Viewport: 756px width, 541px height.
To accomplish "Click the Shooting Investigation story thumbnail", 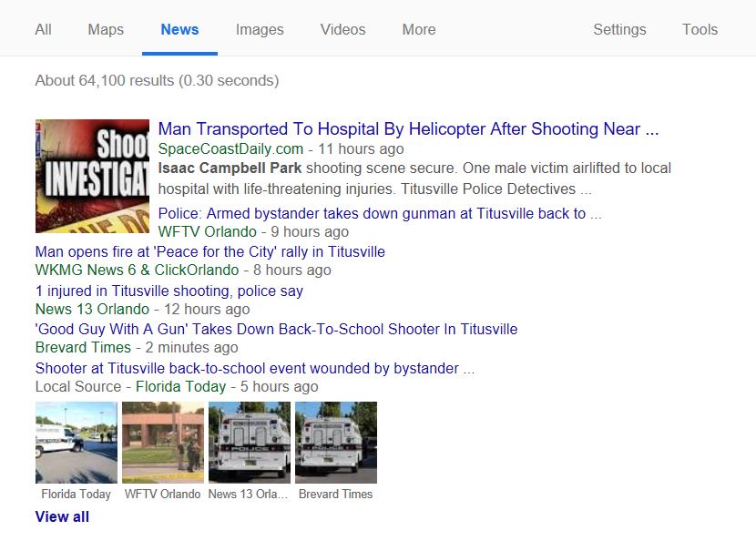I will click(92, 177).
